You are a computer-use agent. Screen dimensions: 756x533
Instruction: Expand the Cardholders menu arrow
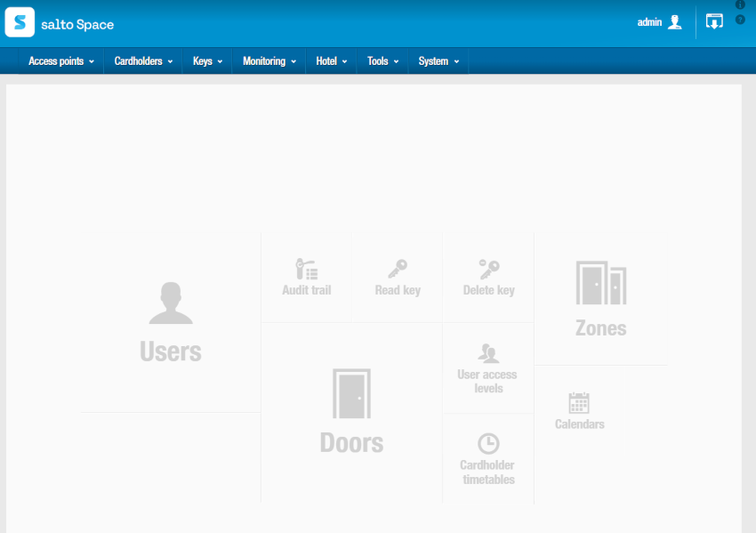(x=170, y=61)
